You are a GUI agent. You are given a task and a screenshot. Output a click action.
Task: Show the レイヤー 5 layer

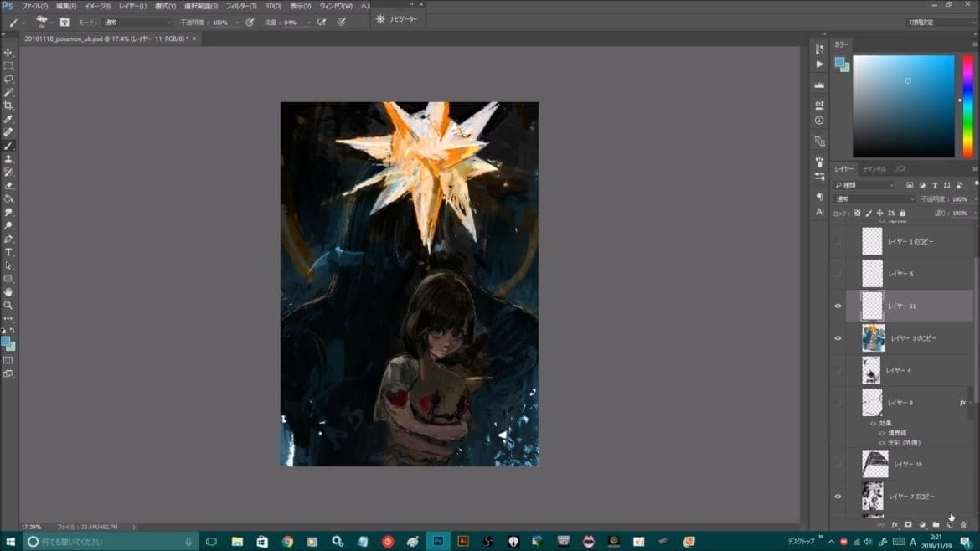pos(838,273)
